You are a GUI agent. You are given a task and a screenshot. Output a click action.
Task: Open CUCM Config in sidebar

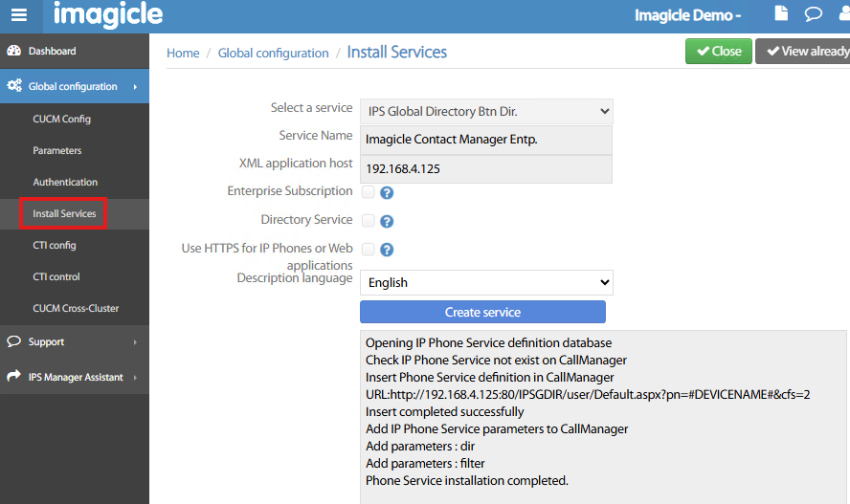[x=61, y=120]
